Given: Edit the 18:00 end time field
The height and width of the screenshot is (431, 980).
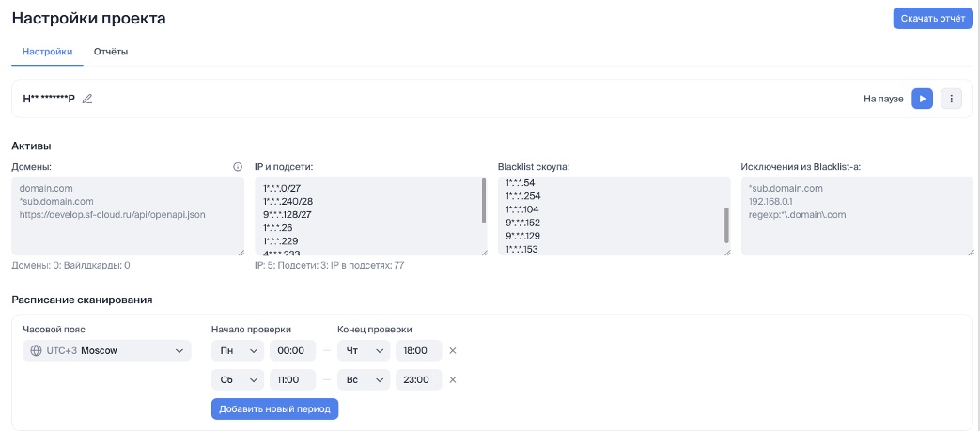Looking at the screenshot, I should 417,351.
